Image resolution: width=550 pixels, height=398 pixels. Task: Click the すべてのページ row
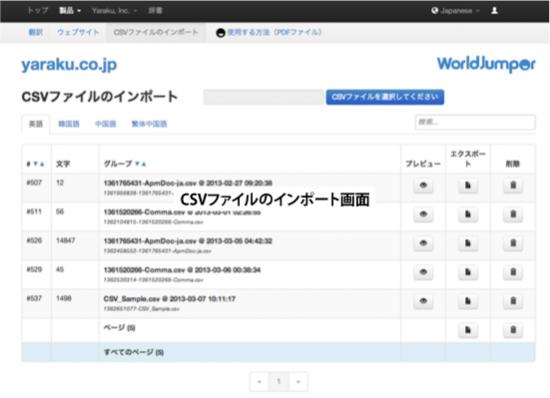[279, 352]
